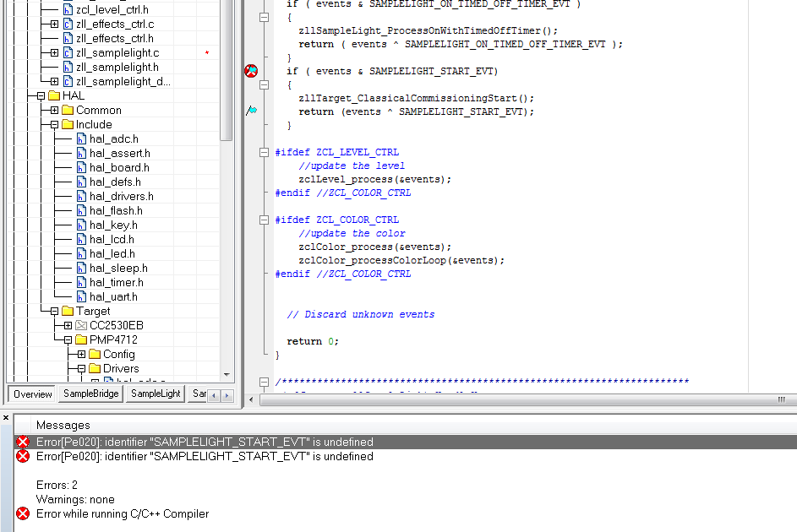This screenshot has height=532, width=797.
Task: Click the 'Error while running C/C++ Compiler' icon
Action: [x=23, y=513]
